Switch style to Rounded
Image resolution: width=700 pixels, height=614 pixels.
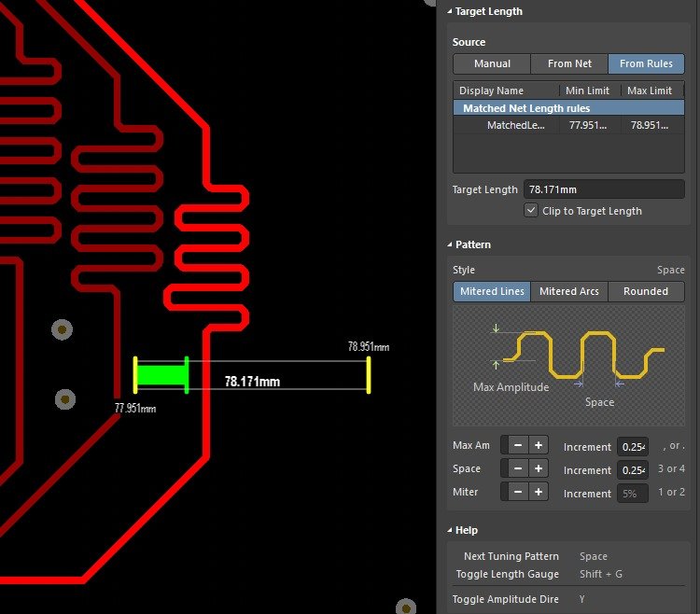click(x=646, y=291)
